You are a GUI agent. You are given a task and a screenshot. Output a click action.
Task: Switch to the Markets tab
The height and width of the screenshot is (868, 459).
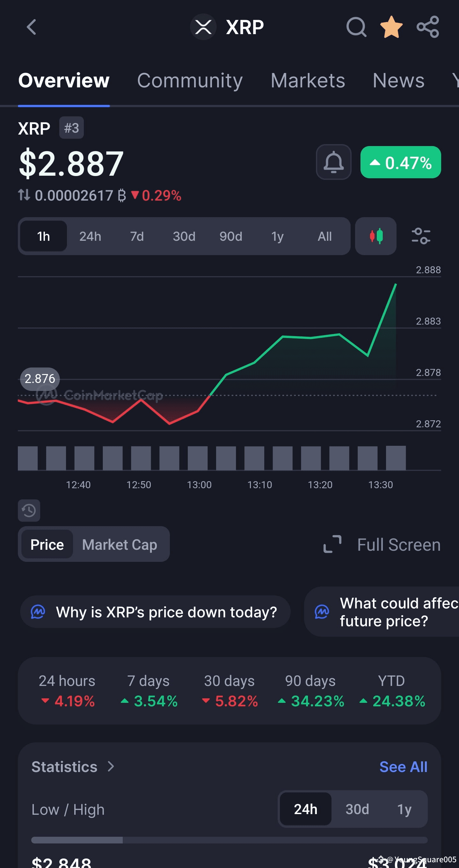(308, 81)
